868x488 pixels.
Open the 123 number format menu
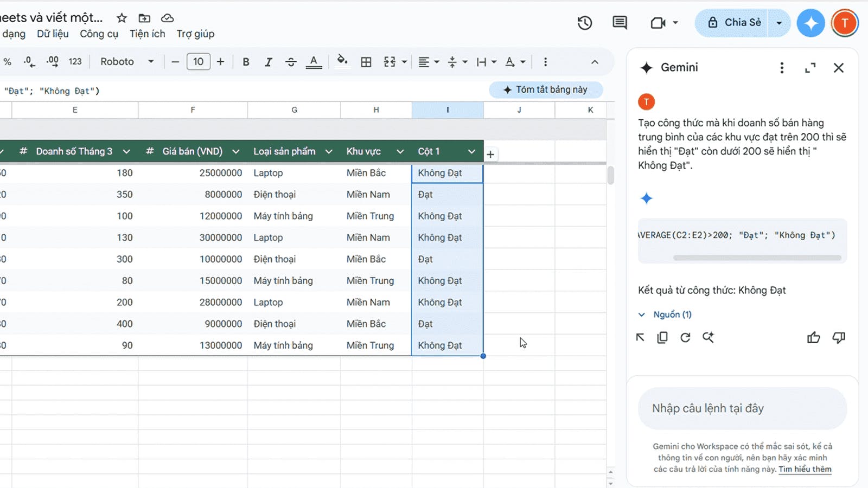75,62
